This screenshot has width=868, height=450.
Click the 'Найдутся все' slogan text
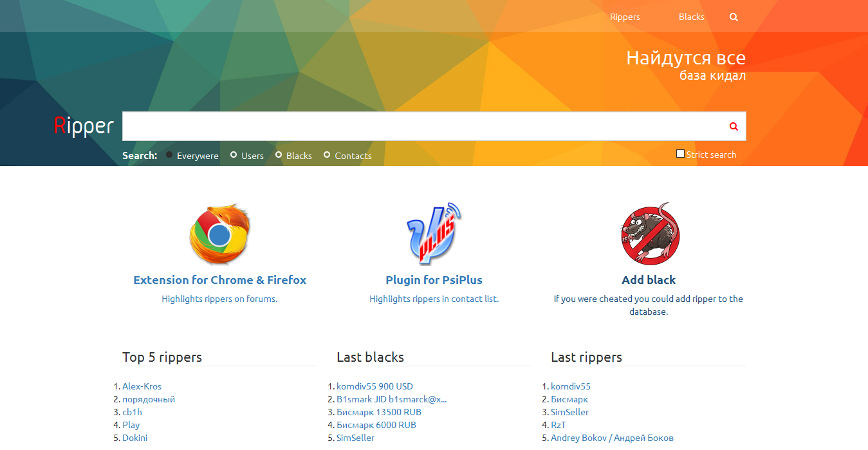click(x=686, y=58)
